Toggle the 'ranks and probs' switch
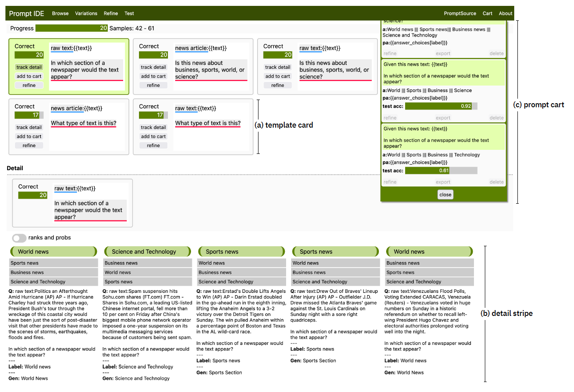The height and width of the screenshot is (392, 574). coord(19,237)
